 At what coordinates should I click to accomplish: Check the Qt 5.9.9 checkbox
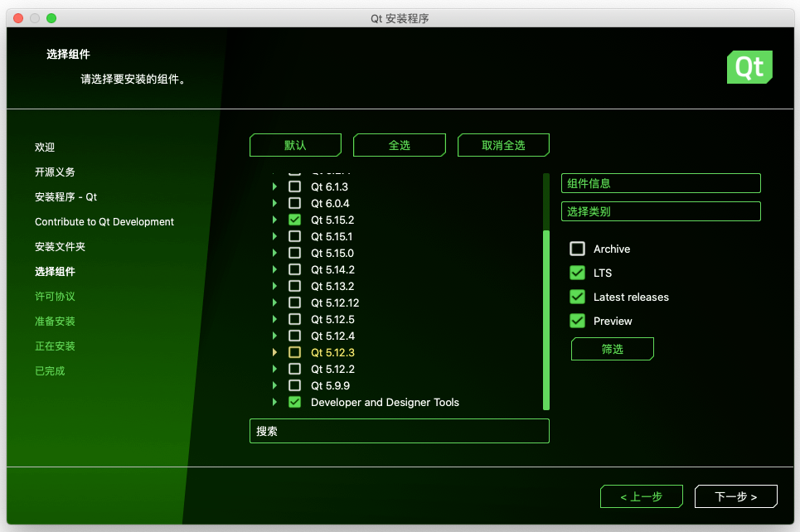[x=294, y=385]
